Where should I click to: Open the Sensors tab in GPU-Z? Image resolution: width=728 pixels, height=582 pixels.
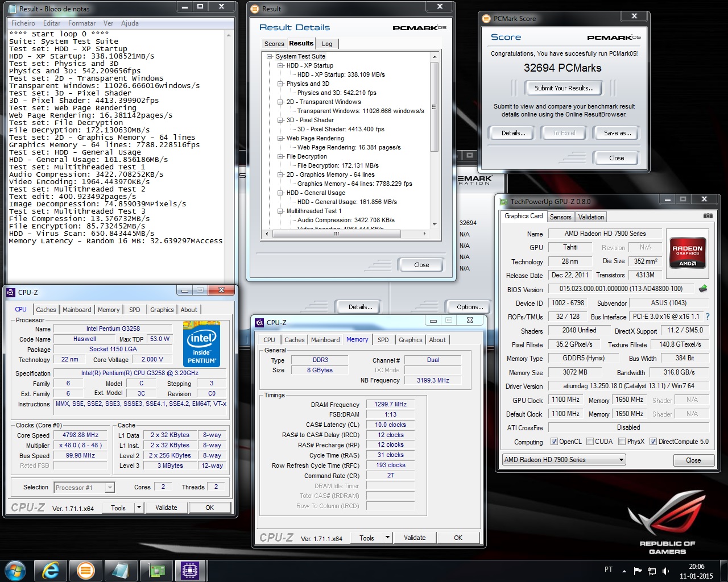tap(560, 217)
